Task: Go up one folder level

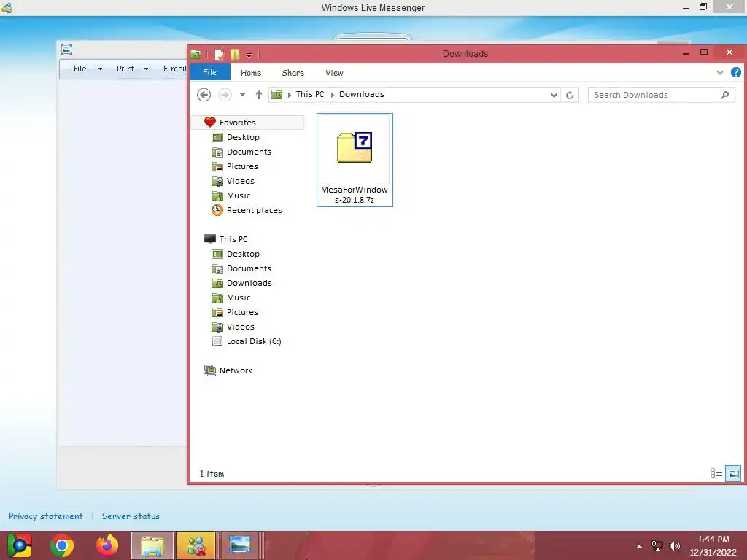Action: click(259, 95)
